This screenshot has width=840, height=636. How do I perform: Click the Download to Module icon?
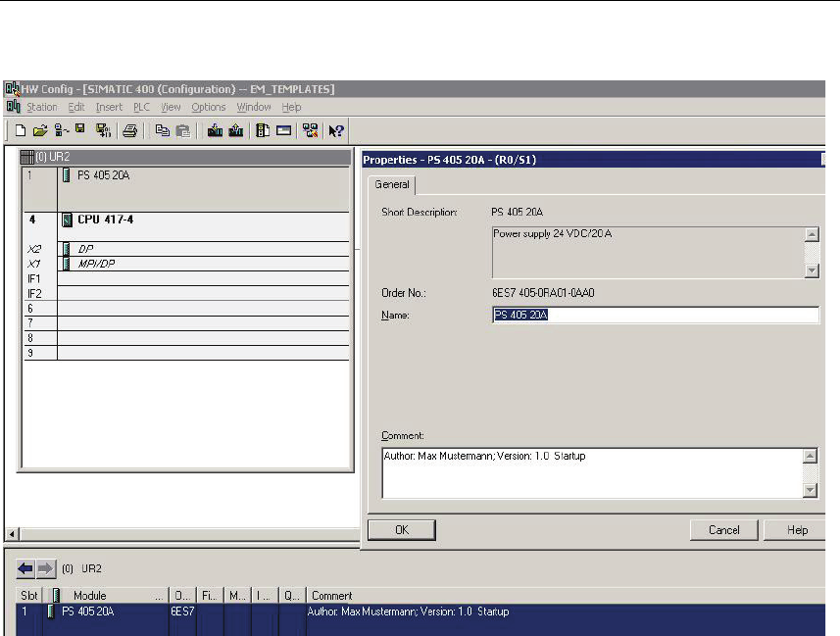click(x=215, y=130)
